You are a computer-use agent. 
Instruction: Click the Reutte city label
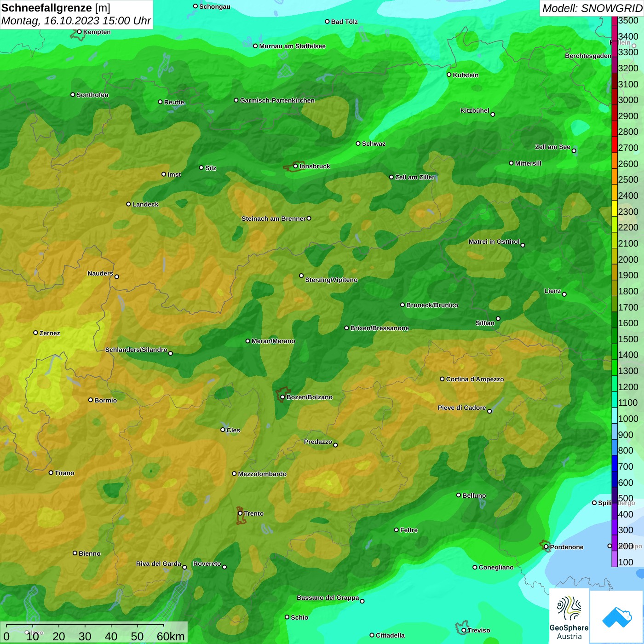174,102
